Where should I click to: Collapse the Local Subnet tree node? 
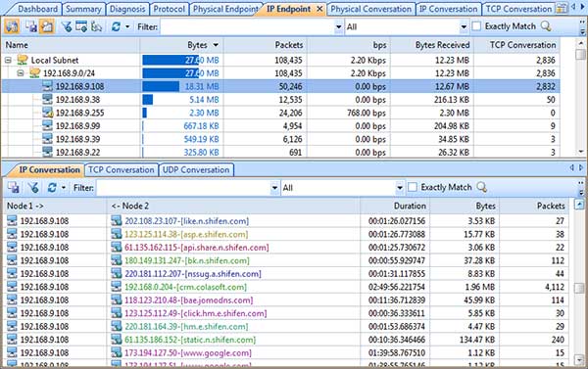tap(8, 60)
